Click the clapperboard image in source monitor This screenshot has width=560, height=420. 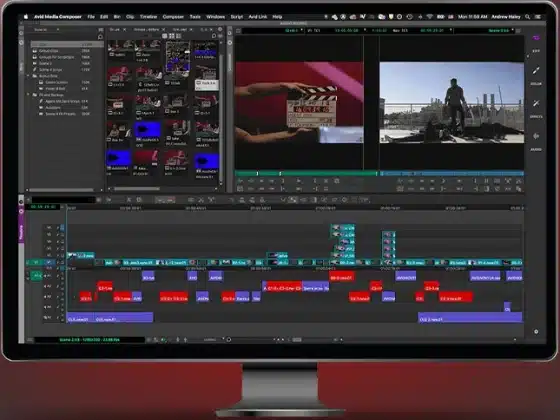pos(299,103)
